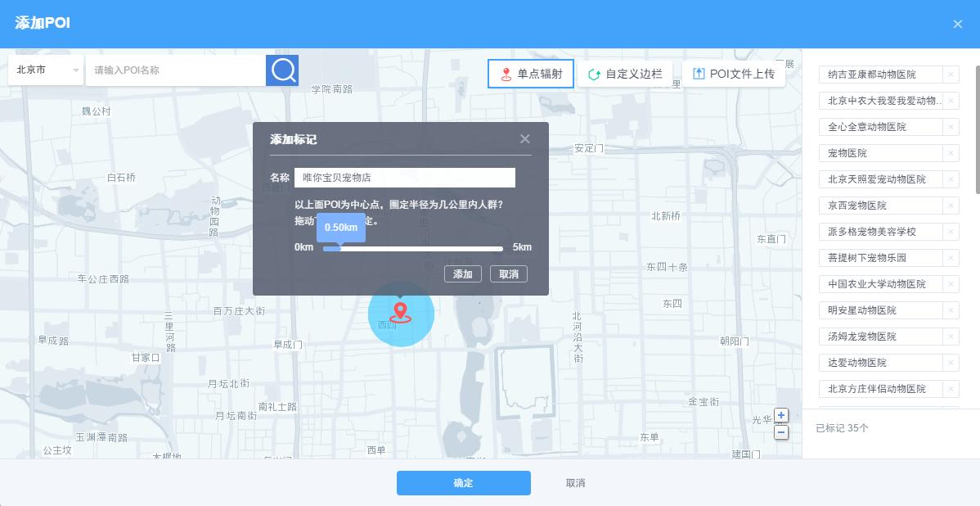The height and width of the screenshot is (506, 980).
Task: Zoom the map in with plus icon
Action: 781,415
